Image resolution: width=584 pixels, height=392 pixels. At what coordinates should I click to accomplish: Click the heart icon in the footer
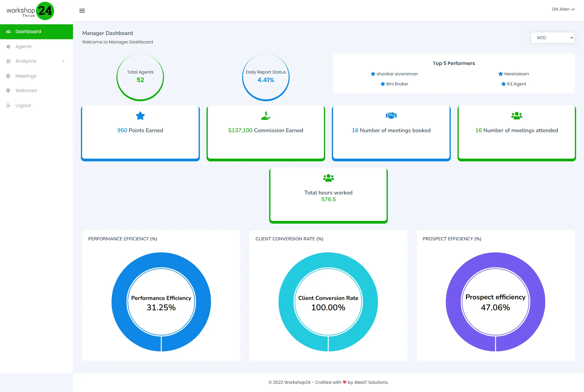tap(345, 382)
